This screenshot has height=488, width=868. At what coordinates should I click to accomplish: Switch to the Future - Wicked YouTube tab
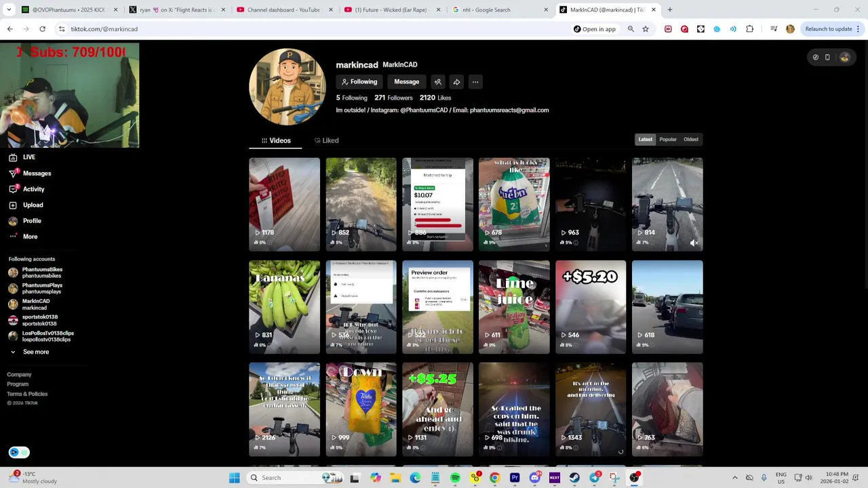click(x=393, y=10)
